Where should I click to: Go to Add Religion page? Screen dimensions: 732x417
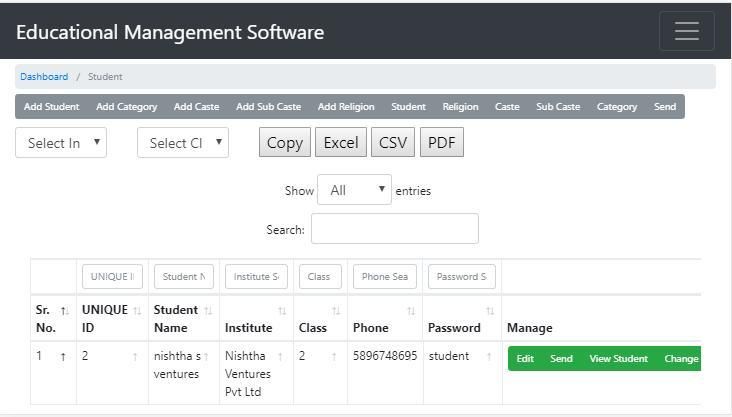[346, 107]
